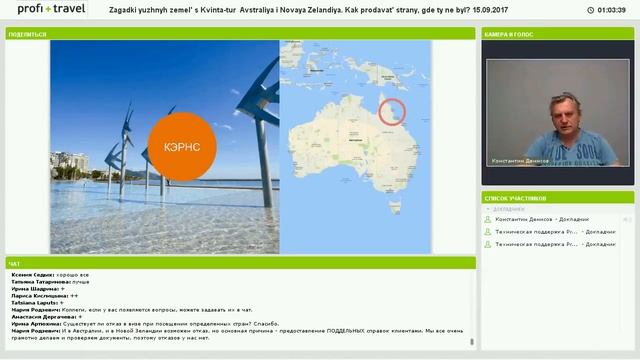Click the presenter webcam video

pyautogui.click(x=558, y=113)
